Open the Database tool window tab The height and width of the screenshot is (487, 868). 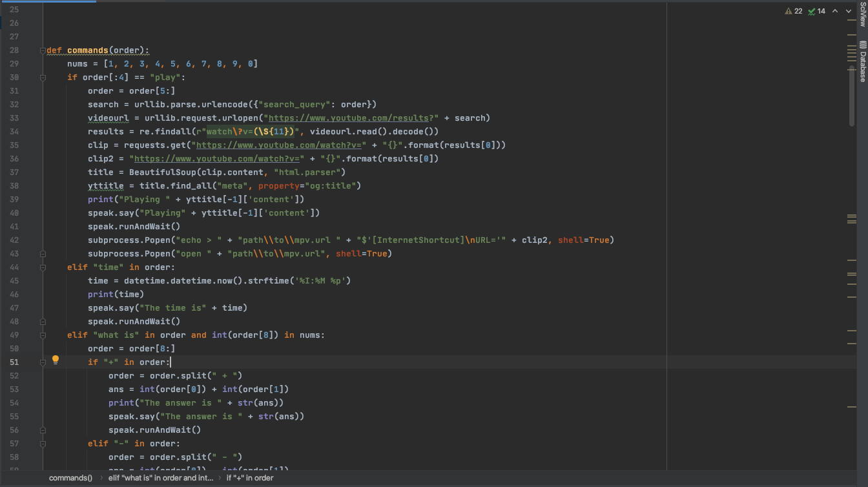[x=862, y=61]
